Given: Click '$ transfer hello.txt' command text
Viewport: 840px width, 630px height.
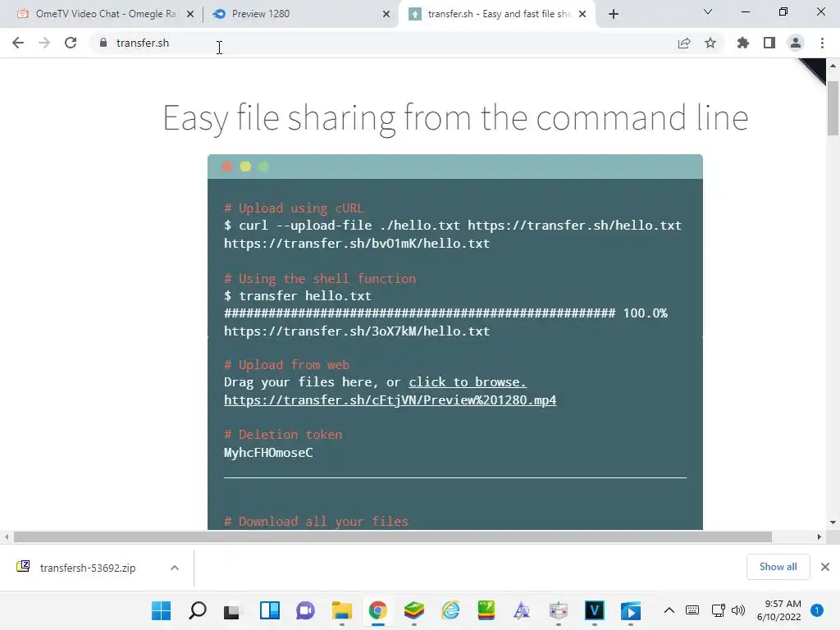Looking at the screenshot, I should coord(298,295).
